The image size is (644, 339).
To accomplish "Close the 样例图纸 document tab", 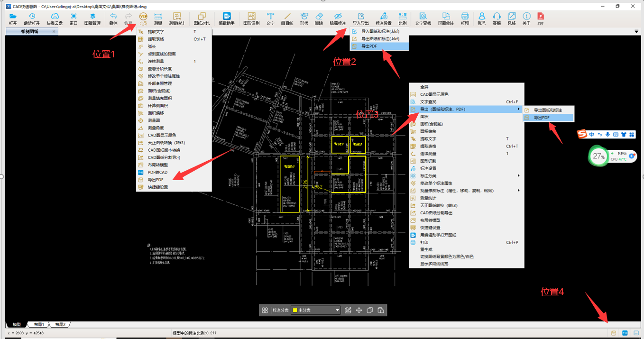I will coord(54,32).
